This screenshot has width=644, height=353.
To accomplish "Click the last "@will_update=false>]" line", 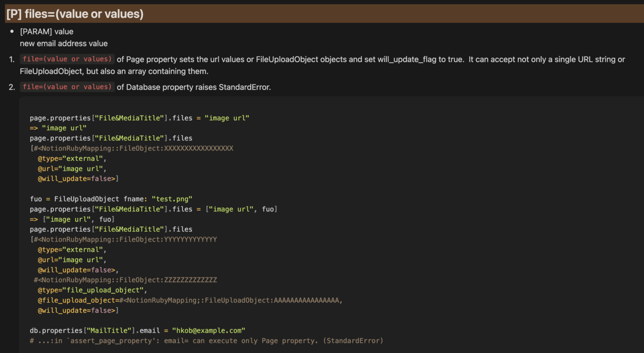I will (x=78, y=311).
